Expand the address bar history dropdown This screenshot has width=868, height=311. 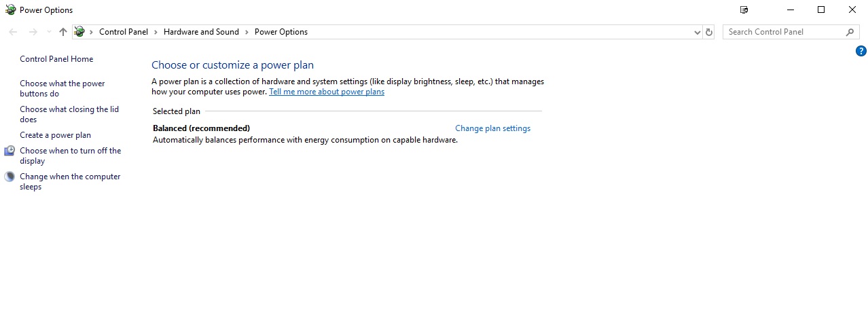tap(698, 32)
